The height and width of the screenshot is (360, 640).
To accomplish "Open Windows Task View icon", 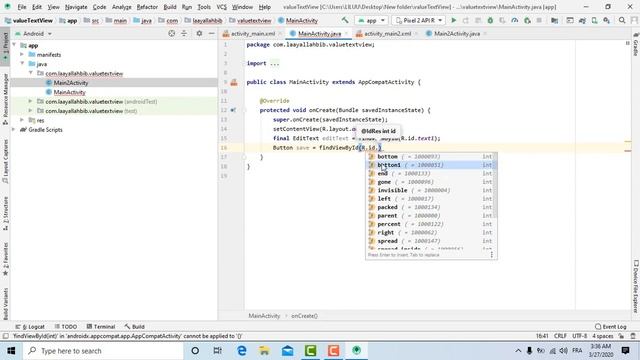I will 218,351.
